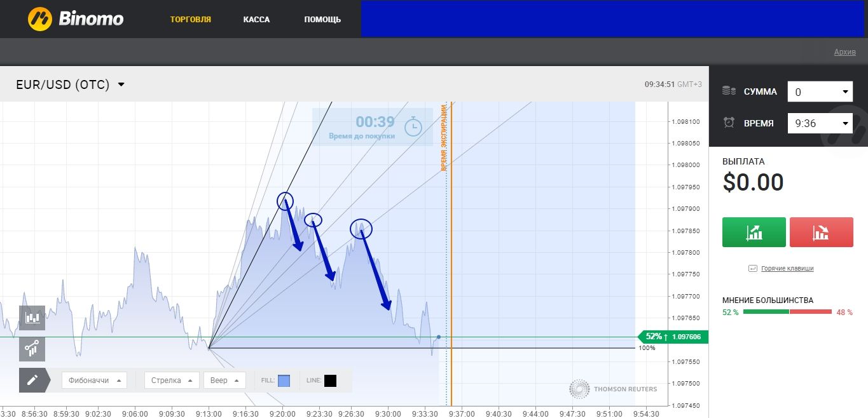Click the current price tag 1.097606
This screenshot has width=868, height=418.
(673, 337)
